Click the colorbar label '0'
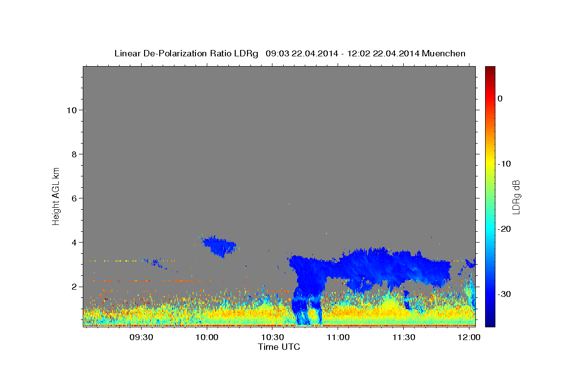 500,98
